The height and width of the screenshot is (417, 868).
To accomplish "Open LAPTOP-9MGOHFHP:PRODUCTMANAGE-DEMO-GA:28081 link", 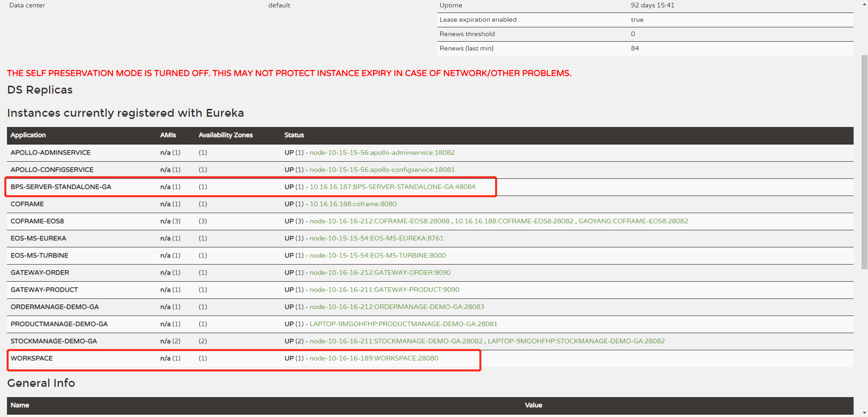I will (x=404, y=324).
